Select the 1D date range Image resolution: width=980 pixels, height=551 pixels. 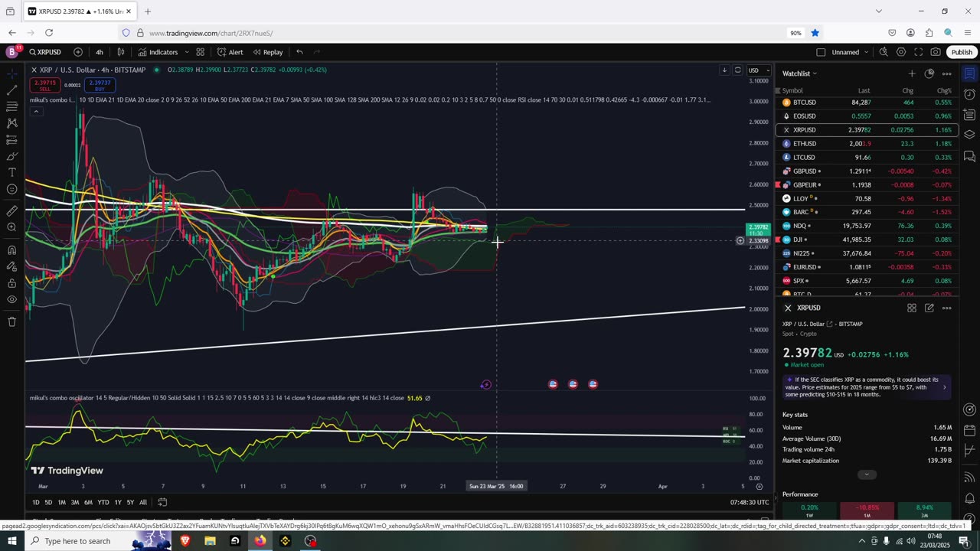coord(36,502)
